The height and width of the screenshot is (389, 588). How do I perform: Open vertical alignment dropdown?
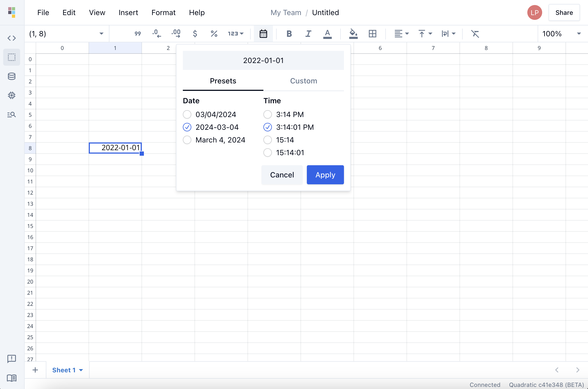coord(425,34)
